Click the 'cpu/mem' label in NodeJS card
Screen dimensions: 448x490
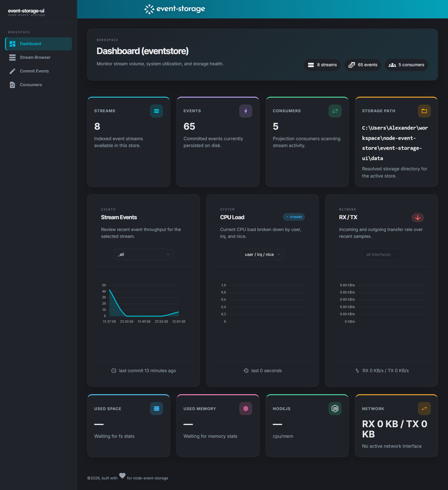[283, 436]
